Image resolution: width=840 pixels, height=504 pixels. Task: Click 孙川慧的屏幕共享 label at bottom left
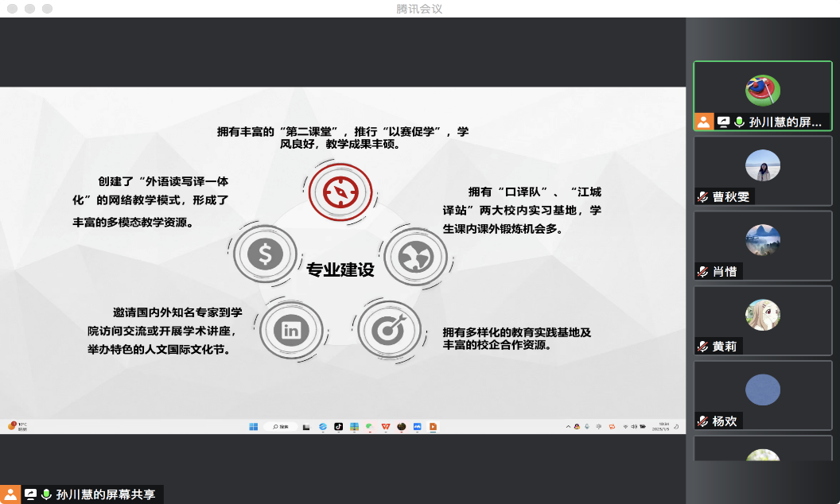(106, 494)
